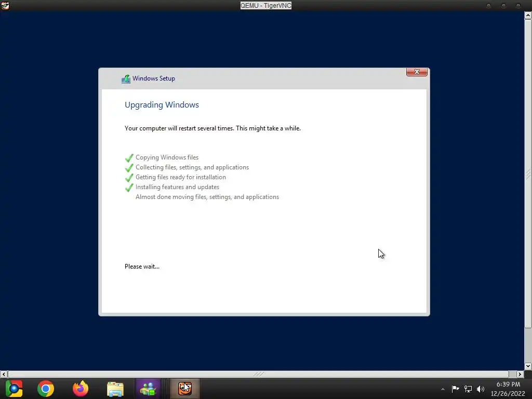Open the start menu icon on taskbar

pos(14,389)
